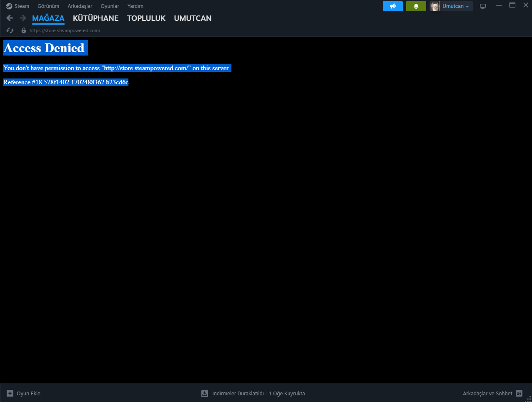532x402 pixels.
Task: Expand the Umutcan account dropdown
Action: [456, 6]
